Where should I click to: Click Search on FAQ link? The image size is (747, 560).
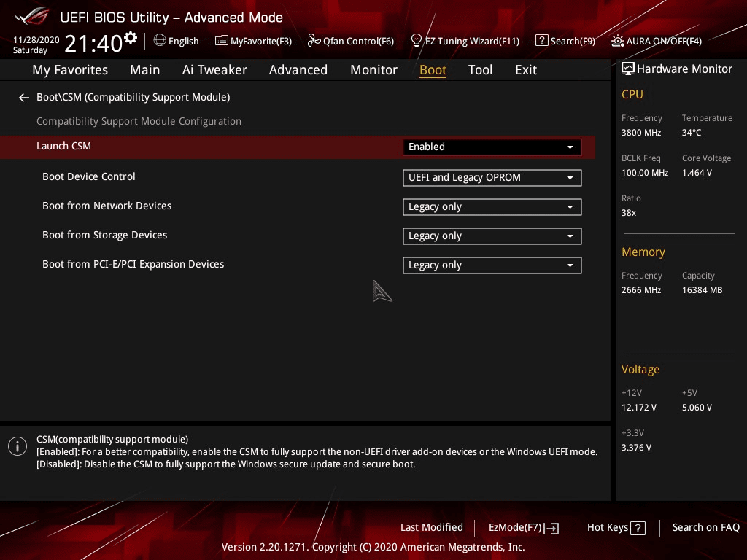705,528
